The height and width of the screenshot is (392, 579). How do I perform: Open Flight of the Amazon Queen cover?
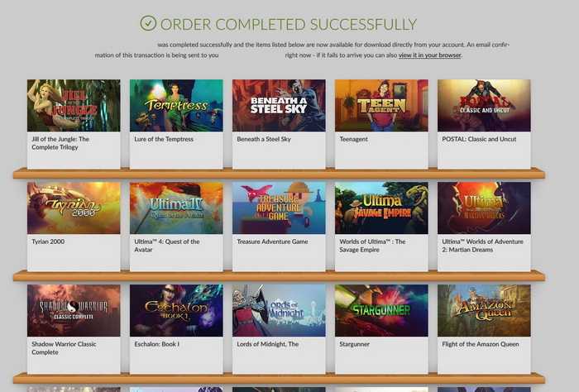point(485,310)
